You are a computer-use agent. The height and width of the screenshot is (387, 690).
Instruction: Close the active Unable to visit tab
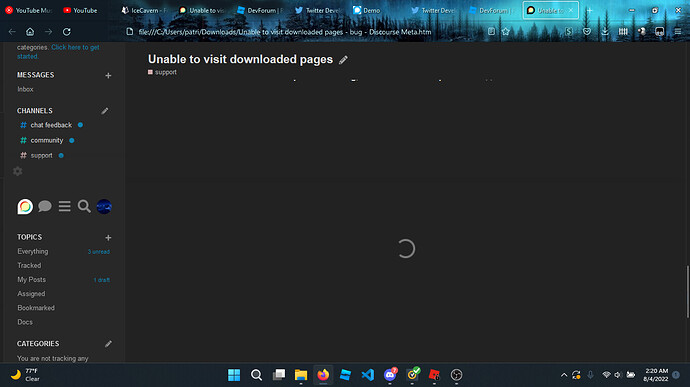pos(571,10)
